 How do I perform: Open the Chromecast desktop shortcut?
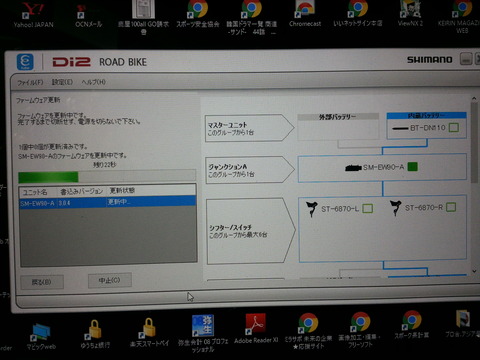coord(305,13)
